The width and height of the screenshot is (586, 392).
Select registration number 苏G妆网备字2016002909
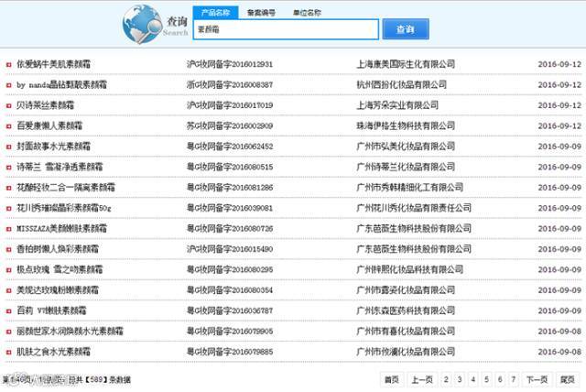tap(230, 125)
